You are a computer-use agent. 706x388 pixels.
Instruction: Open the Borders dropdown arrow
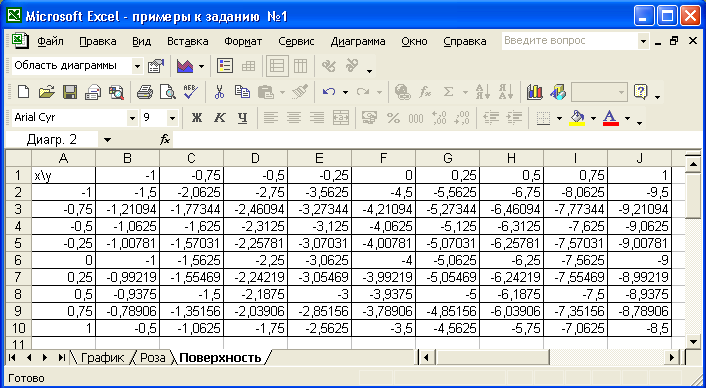(560, 118)
